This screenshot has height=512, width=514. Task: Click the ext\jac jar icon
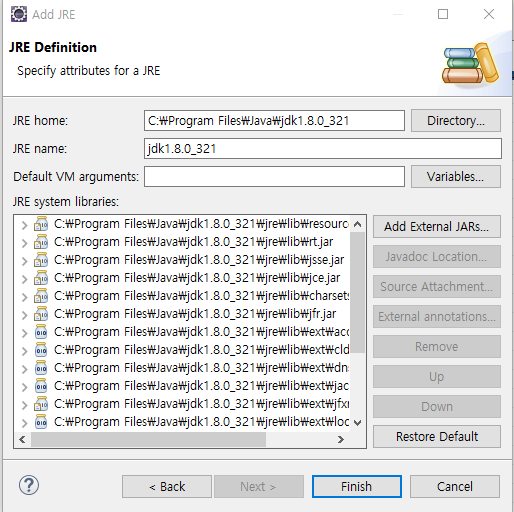41,386
